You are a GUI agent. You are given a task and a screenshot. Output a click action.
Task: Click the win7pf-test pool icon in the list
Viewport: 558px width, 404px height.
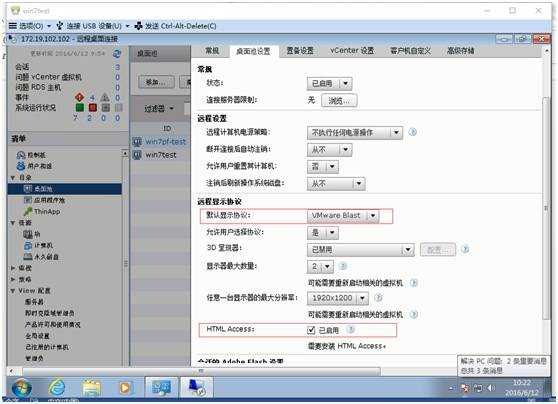tap(137, 142)
